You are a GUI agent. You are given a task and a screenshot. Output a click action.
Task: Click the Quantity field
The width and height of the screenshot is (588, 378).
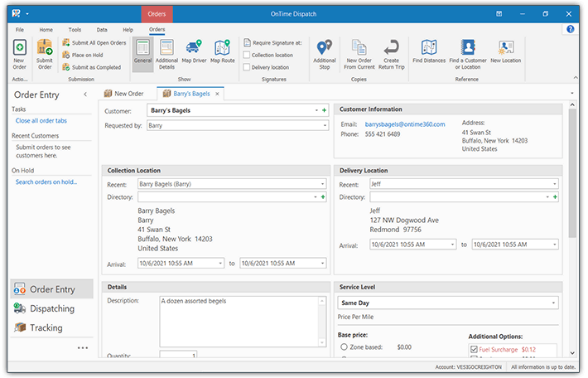[178, 355]
